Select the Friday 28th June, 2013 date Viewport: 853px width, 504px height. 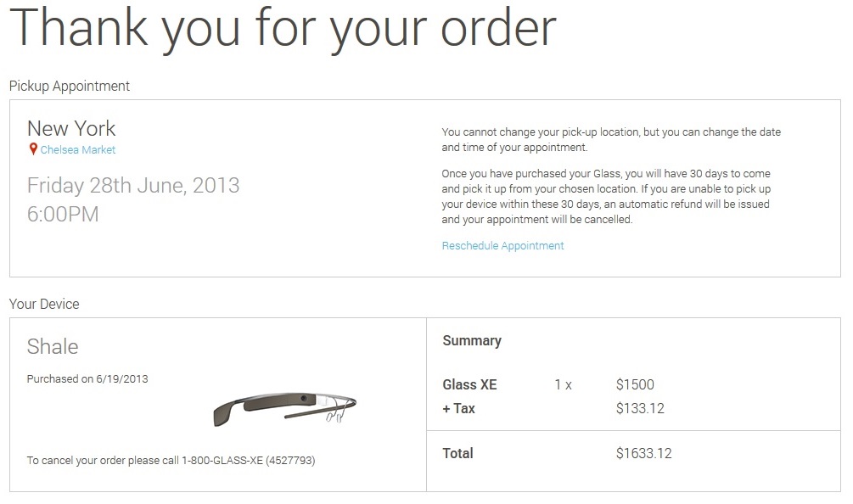[x=133, y=185]
